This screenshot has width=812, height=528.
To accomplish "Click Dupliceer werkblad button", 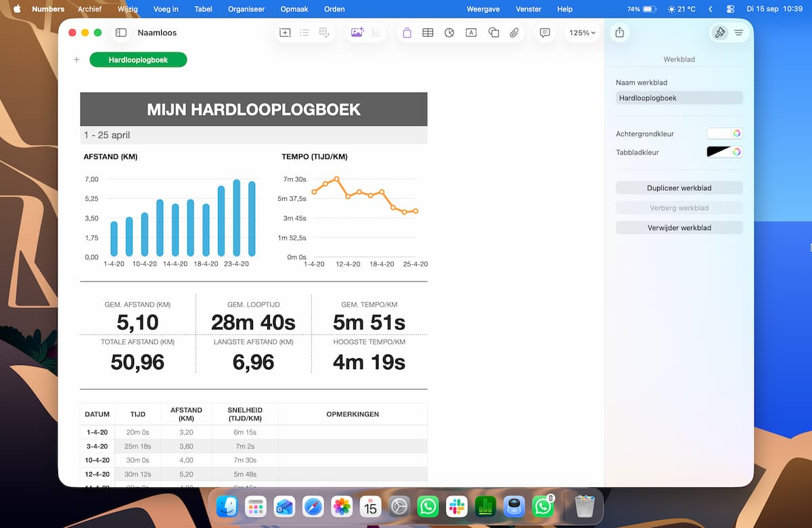I will (x=679, y=188).
